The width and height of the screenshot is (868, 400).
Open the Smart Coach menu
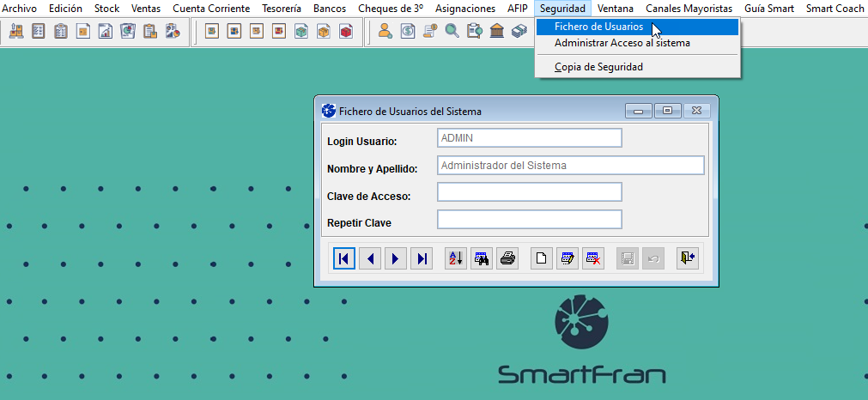(835, 9)
